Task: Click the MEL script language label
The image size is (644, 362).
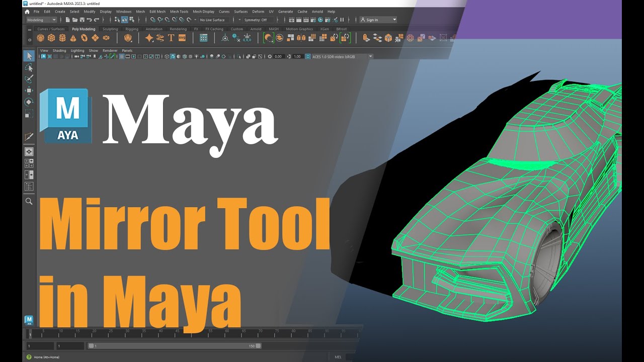Action: [338, 357]
